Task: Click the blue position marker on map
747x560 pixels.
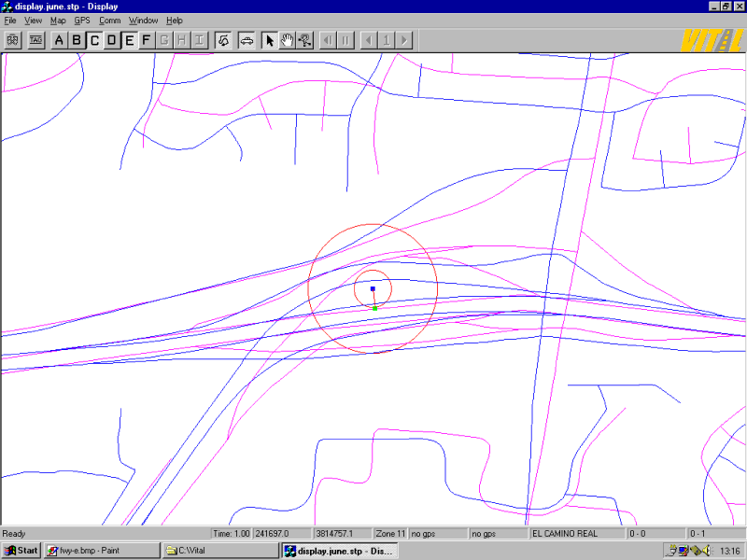Action: point(373,289)
